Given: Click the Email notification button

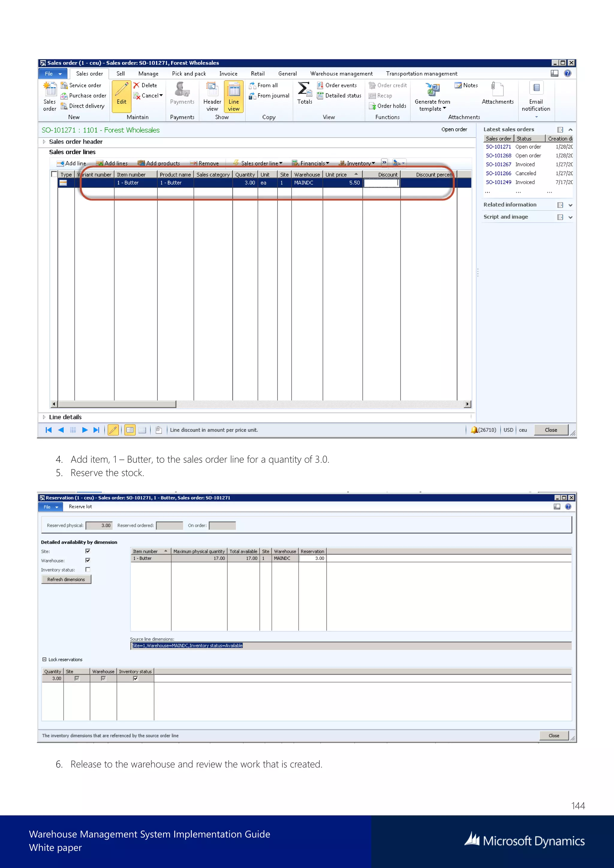Looking at the screenshot, I should tap(536, 97).
